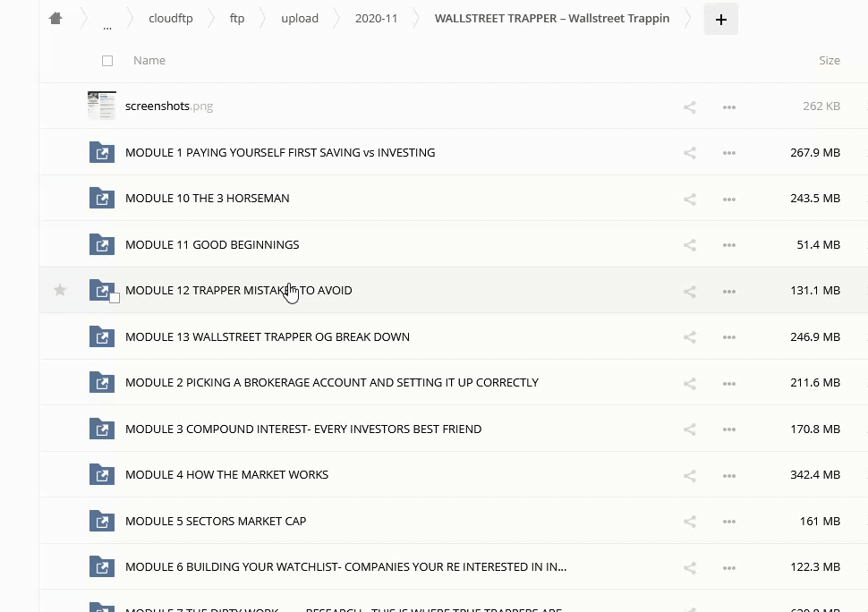Tick the MODULE 12 row checkbox
Screen dimensions: 868x612
tap(115, 298)
